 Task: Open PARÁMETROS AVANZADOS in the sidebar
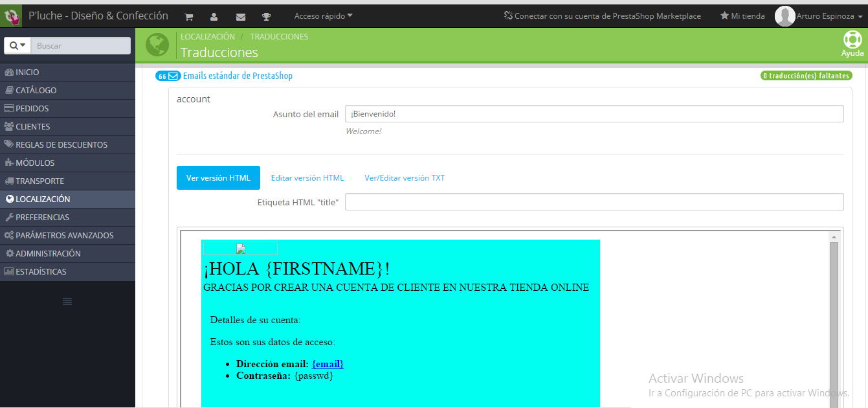click(x=67, y=236)
